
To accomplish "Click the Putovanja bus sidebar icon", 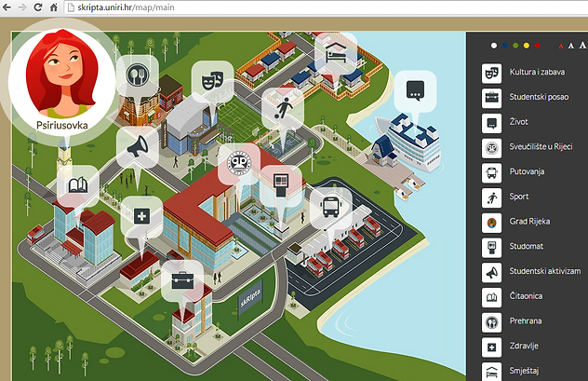I will (x=491, y=172).
